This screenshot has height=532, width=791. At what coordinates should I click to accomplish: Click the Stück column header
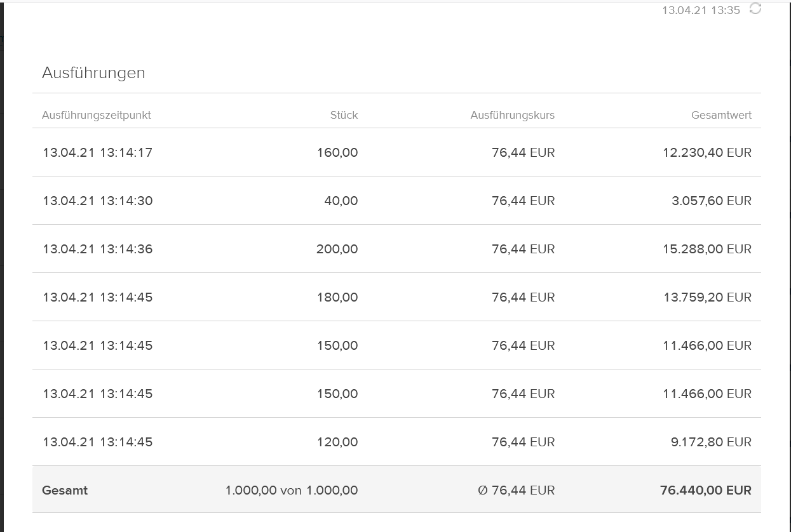pyautogui.click(x=344, y=115)
